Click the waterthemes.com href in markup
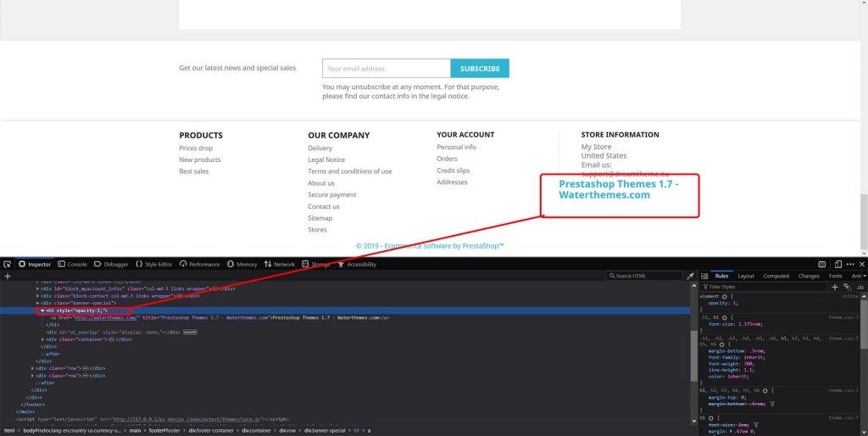 click(x=105, y=318)
